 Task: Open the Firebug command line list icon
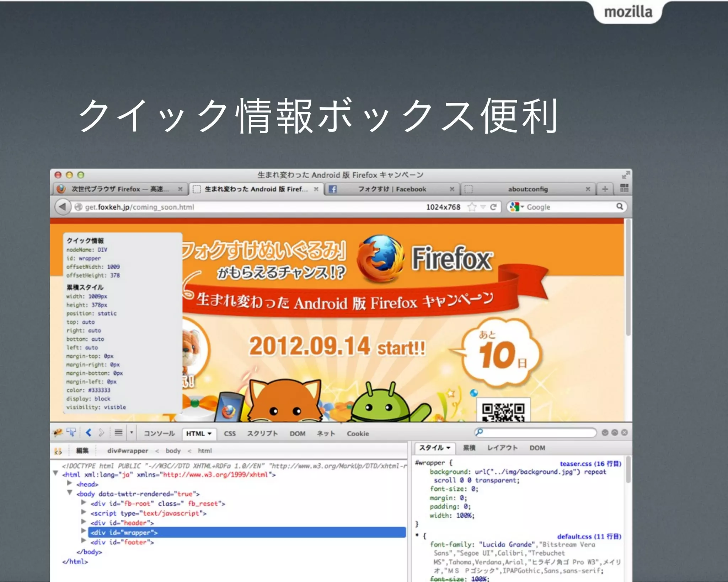tap(119, 432)
